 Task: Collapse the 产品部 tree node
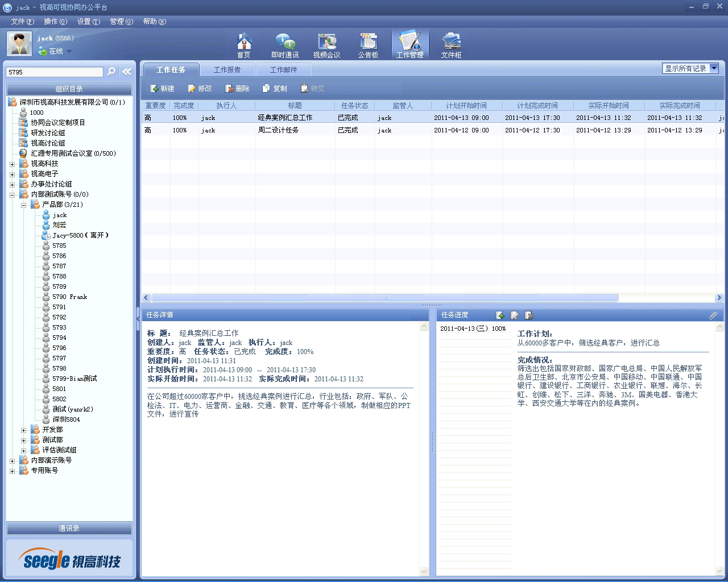[x=24, y=205]
